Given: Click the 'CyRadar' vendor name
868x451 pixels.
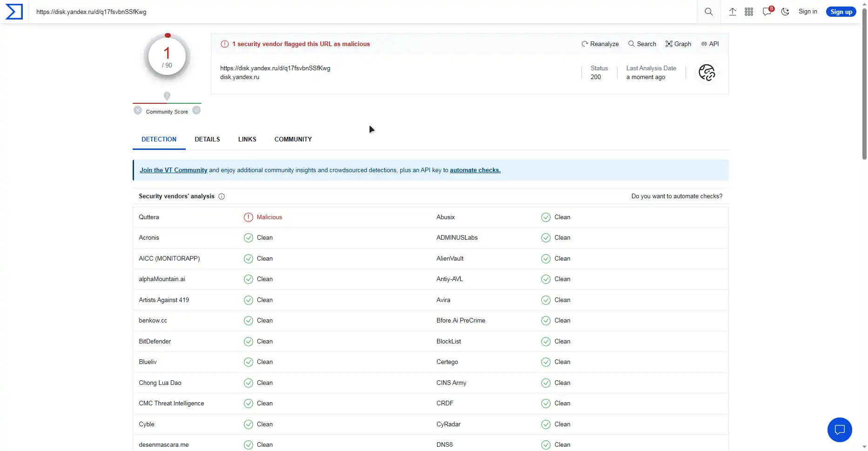Looking at the screenshot, I should click(x=449, y=424).
